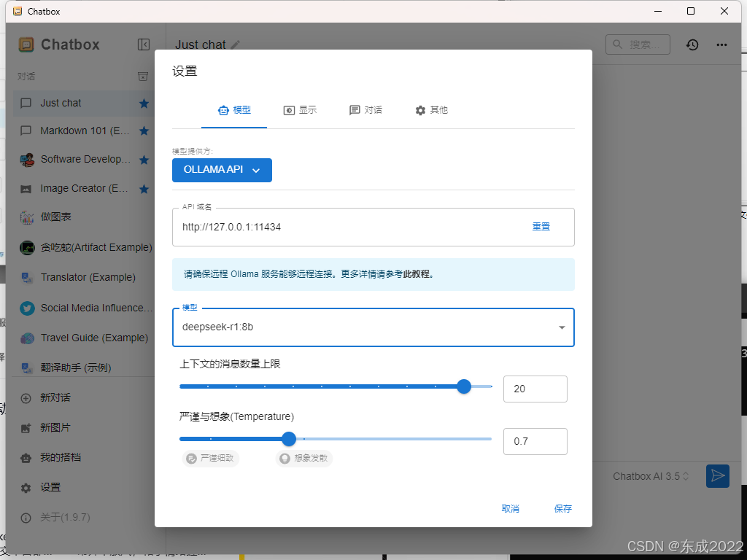Viewport: 747px width, 560px height.
Task: Select the Software Developer avatar icon
Action: click(x=27, y=160)
